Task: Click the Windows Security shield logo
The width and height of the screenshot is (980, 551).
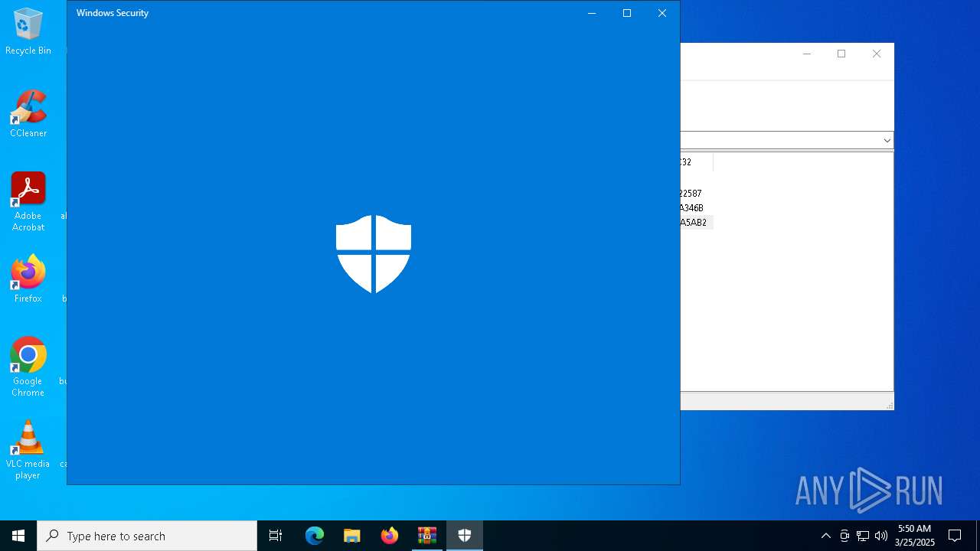Action: point(374,254)
